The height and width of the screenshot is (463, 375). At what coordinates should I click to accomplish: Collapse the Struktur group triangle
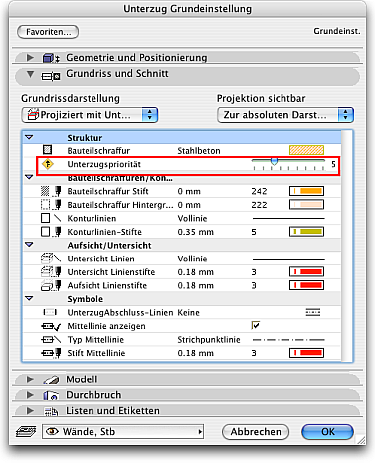[29, 137]
